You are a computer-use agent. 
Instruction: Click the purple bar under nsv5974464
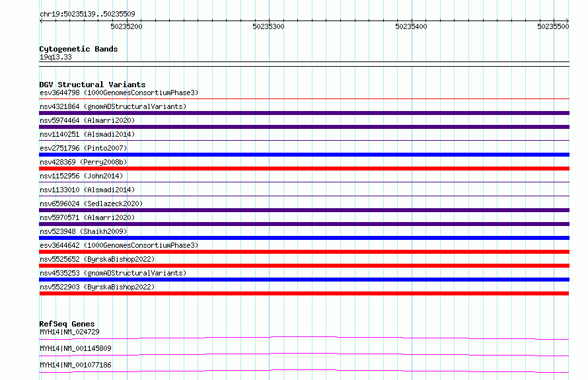304,127
